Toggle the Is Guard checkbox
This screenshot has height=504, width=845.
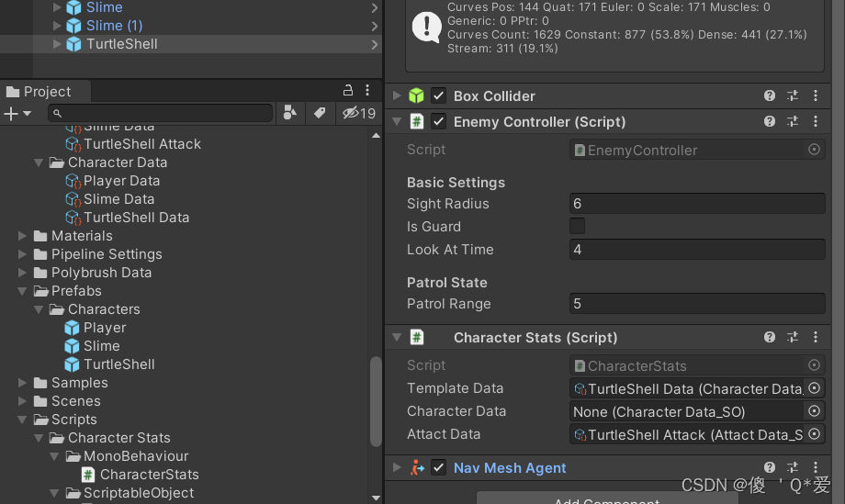(578, 226)
